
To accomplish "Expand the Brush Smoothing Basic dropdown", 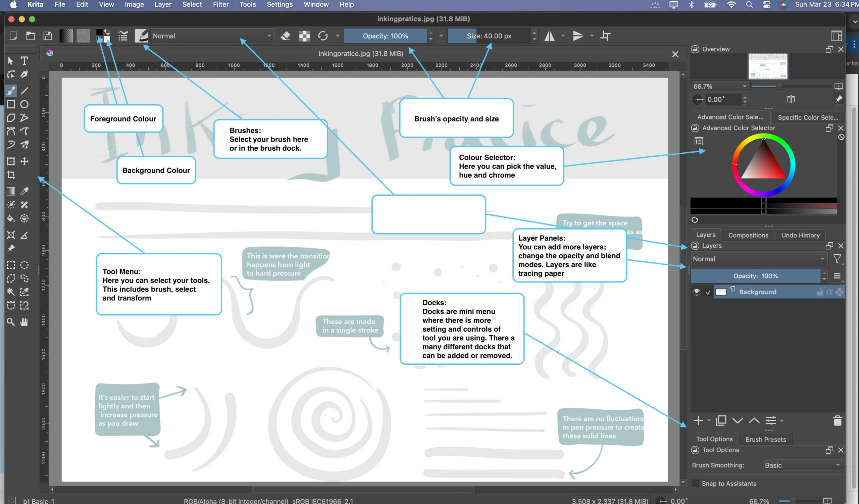I will click(802, 465).
